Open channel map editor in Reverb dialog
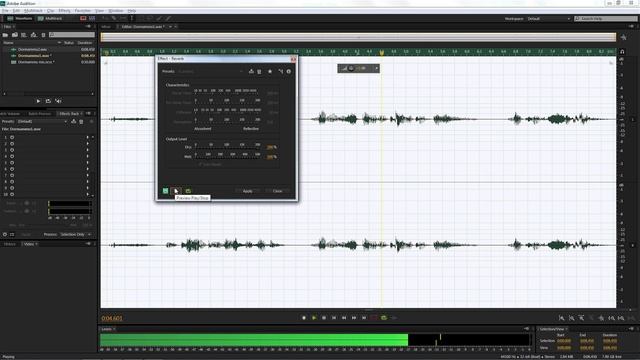Screen dimensions: 640x360 280,71
